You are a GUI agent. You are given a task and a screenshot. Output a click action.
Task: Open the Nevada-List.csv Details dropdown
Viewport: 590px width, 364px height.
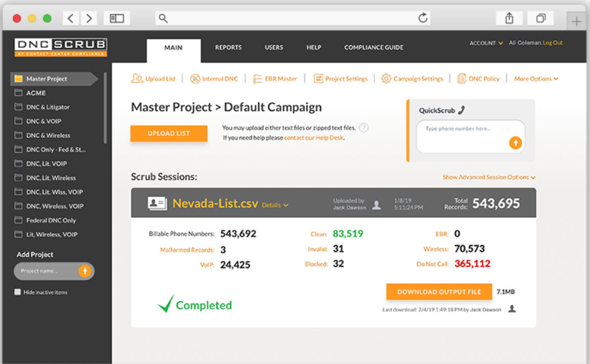[275, 205]
